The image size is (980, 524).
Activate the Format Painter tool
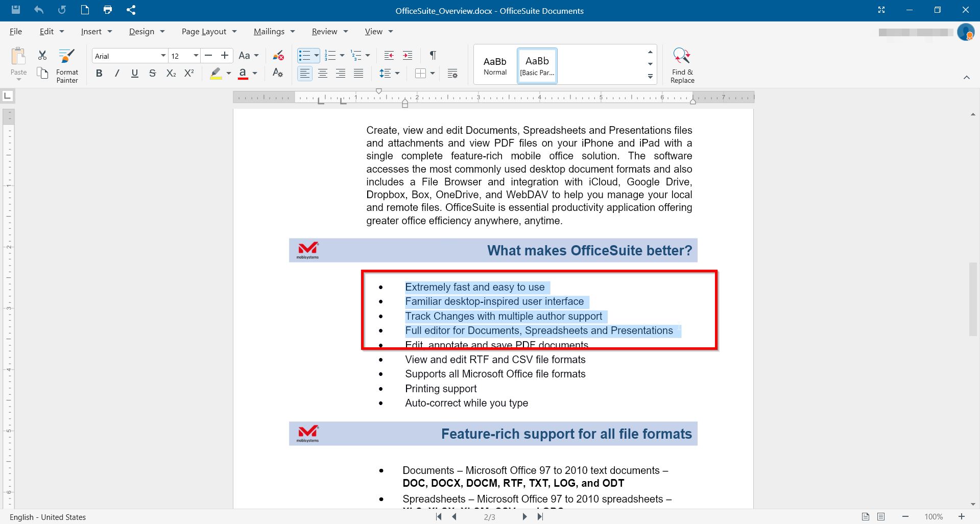(x=67, y=66)
